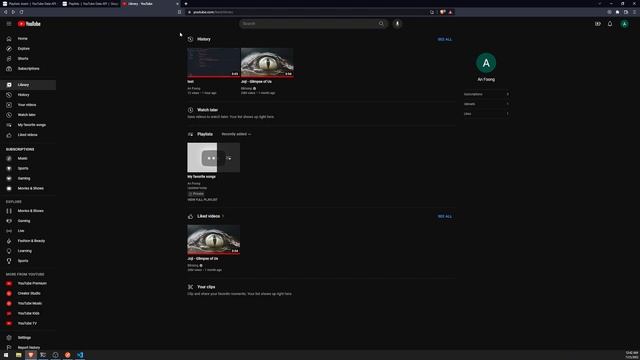Click SEE ALL next to Liked videos

[444, 216]
